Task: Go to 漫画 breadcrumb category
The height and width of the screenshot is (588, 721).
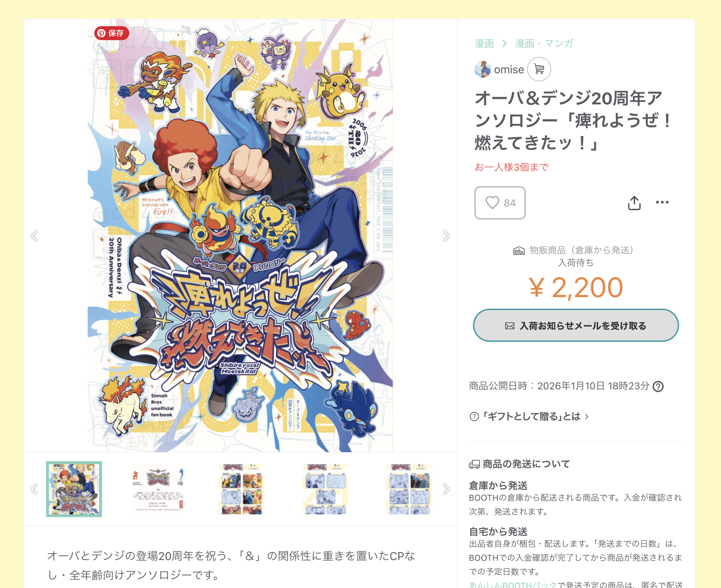Action: (x=484, y=43)
